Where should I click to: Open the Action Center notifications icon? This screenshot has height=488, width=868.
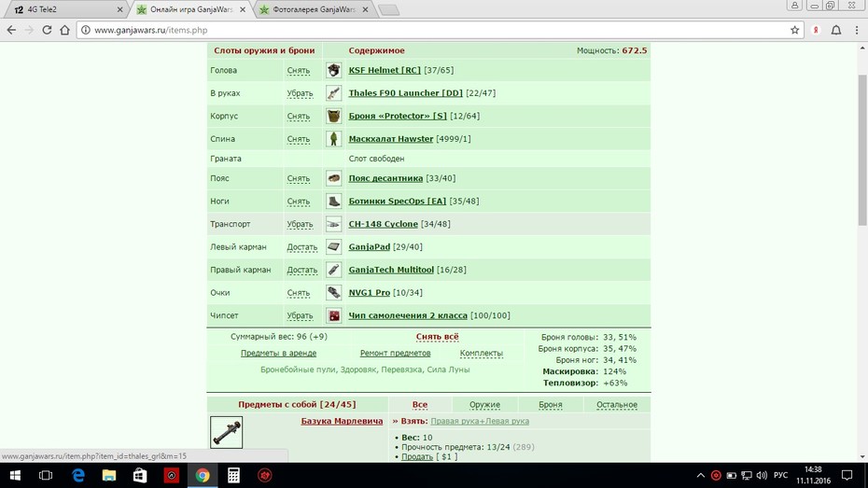[847, 475]
